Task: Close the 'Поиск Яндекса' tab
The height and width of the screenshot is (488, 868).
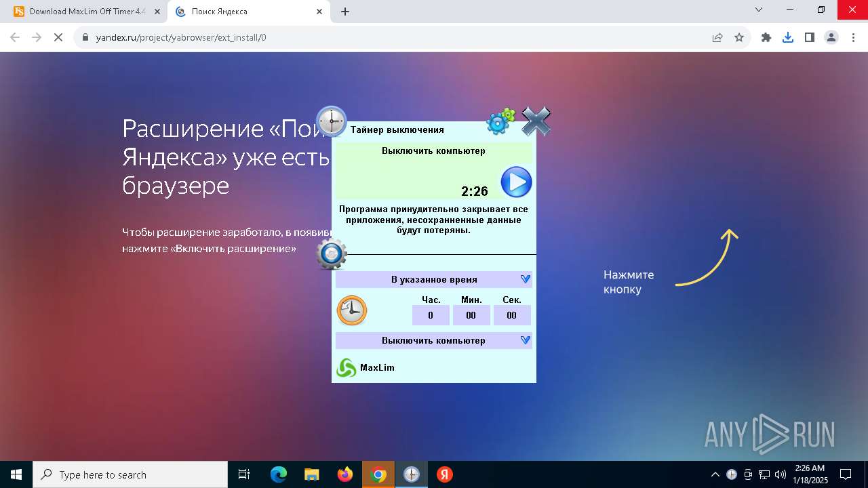Action: point(320,12)
